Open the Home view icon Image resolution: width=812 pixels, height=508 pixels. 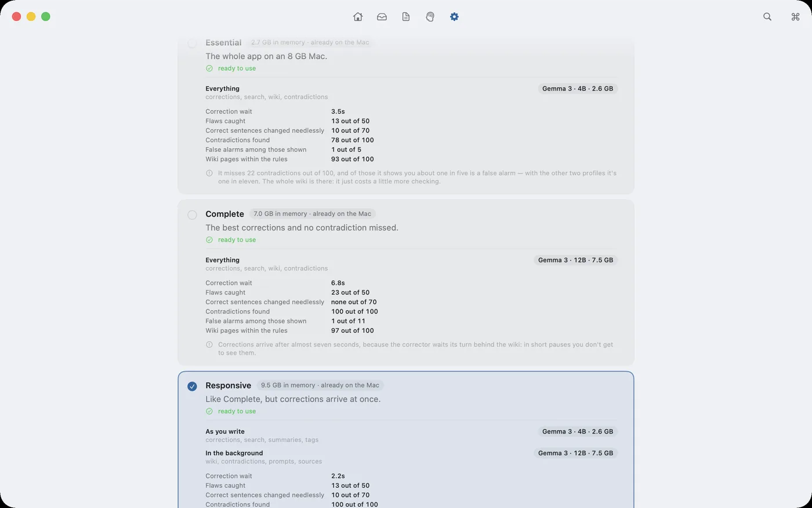point(358,17)
